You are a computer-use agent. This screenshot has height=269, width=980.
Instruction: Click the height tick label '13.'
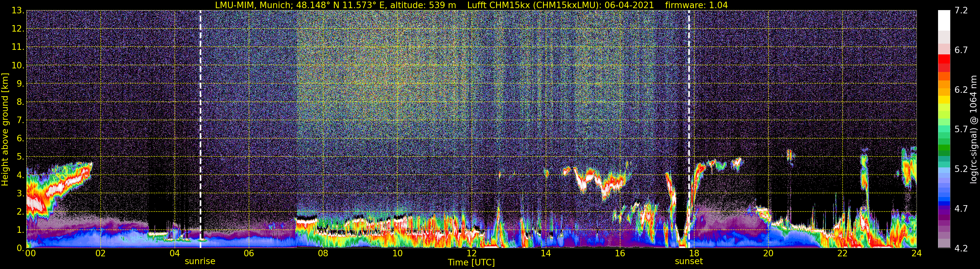[x=18, y=11]
